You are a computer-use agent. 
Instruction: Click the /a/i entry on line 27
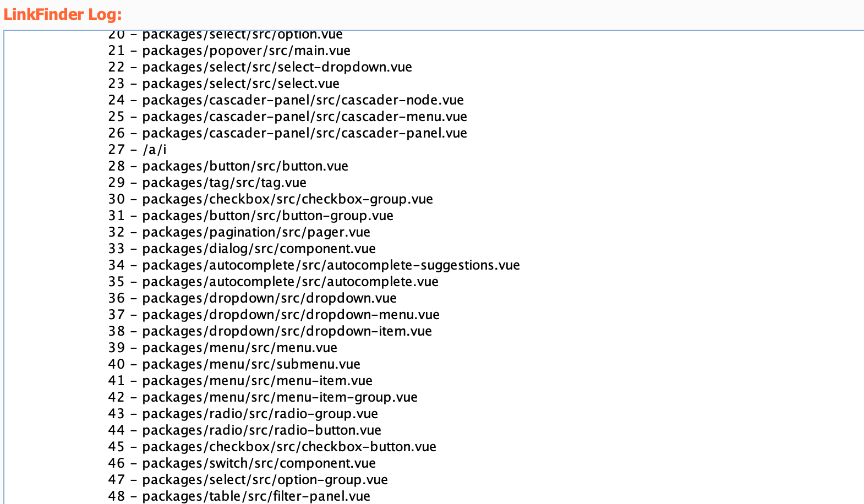pyautogui.click(x=154, y=150)
